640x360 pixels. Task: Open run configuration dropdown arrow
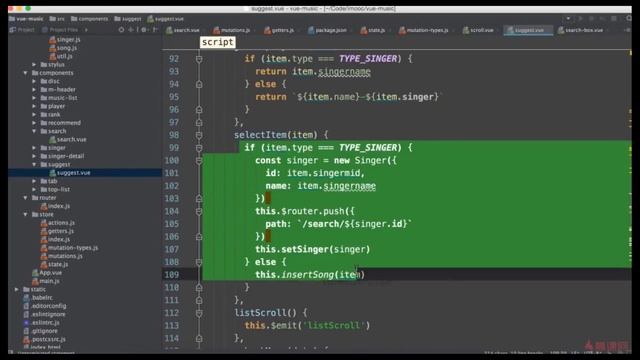coord(568,19)
